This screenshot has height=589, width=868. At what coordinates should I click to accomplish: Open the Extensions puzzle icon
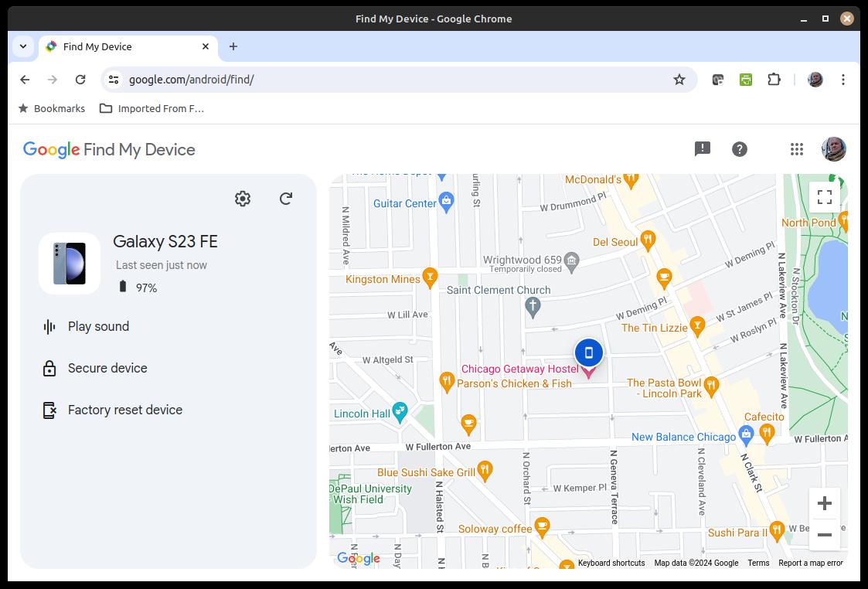[x=774, y=80]
